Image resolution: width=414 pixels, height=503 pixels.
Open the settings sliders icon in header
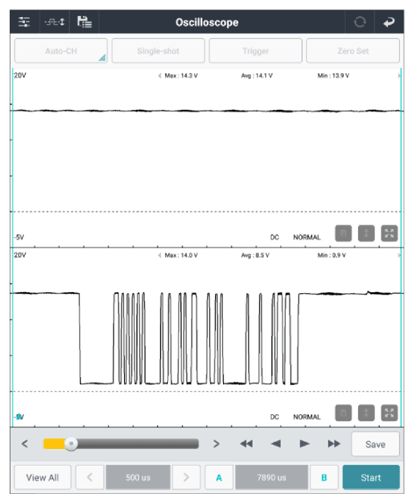click(24, 22)
